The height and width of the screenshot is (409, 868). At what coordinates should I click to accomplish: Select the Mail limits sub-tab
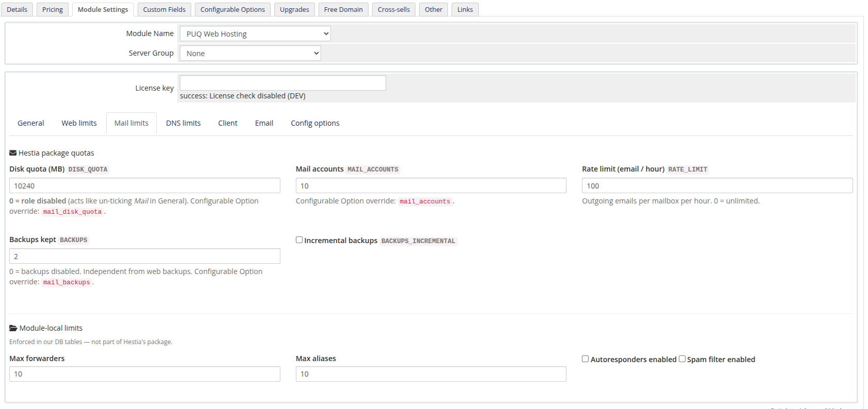coord(131,123)
